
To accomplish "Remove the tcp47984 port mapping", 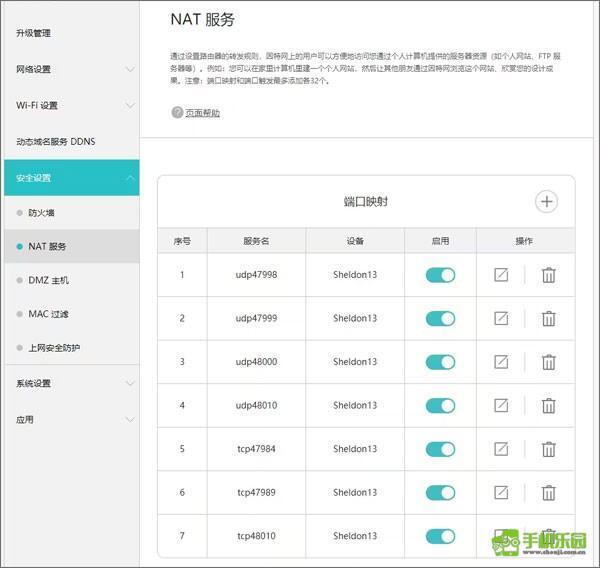I will pos(548,449).
